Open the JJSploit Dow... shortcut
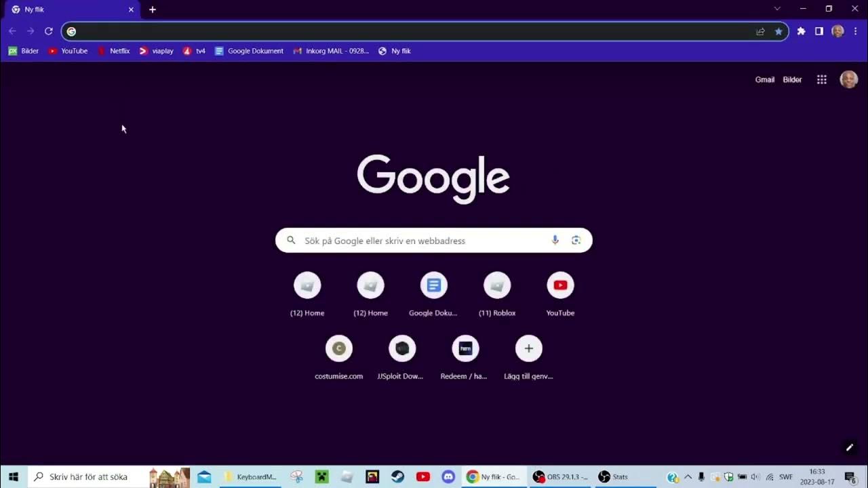The image size is (868, 488). pos(402,357)
